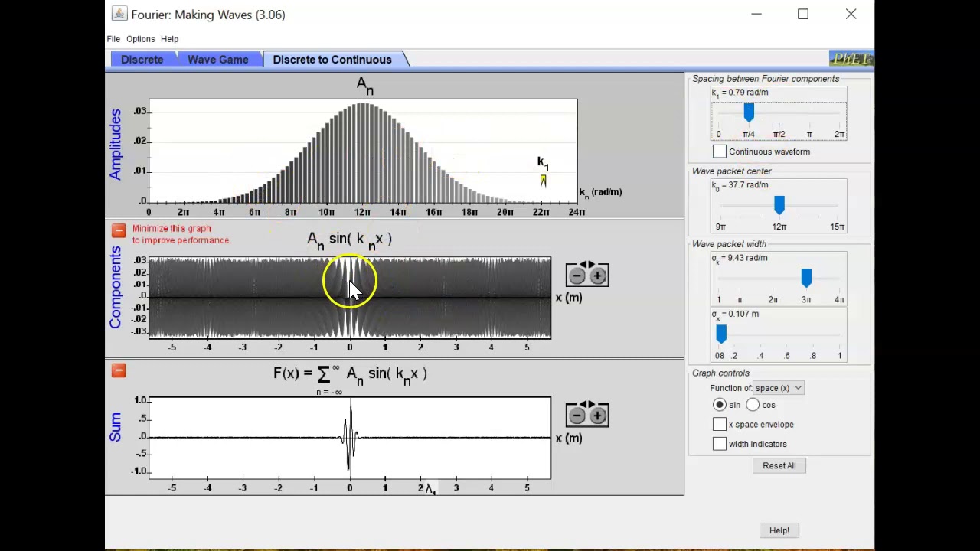Click the k0 = 37.7 rad/m value label
980x551 pixels.
[x=740, y=185]
